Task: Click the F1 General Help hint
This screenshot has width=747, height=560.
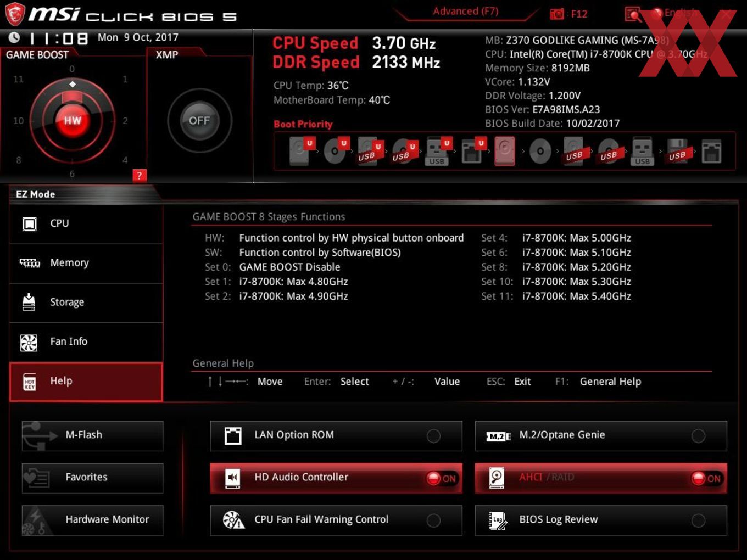Action: 598,382
